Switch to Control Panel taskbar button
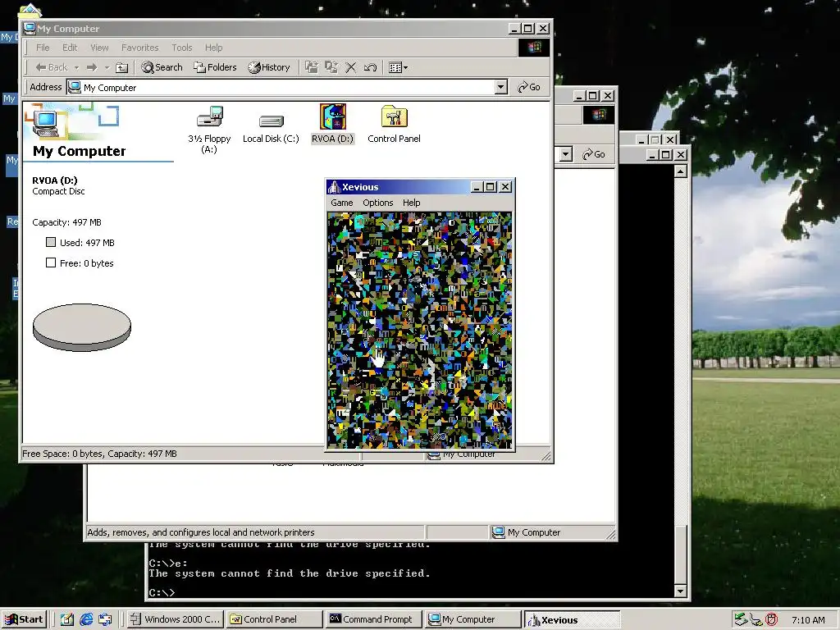 [274, 619]
